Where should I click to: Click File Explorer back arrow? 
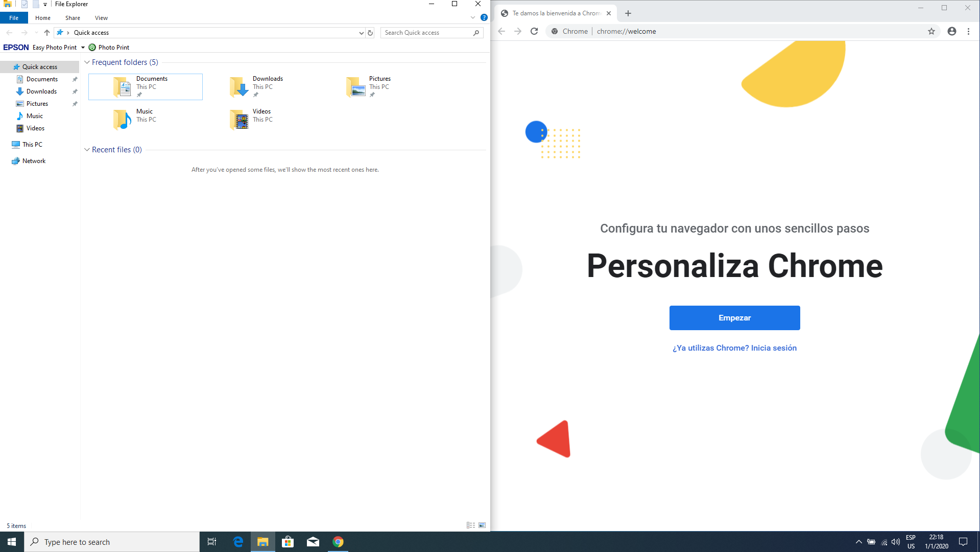coord(9,33)
